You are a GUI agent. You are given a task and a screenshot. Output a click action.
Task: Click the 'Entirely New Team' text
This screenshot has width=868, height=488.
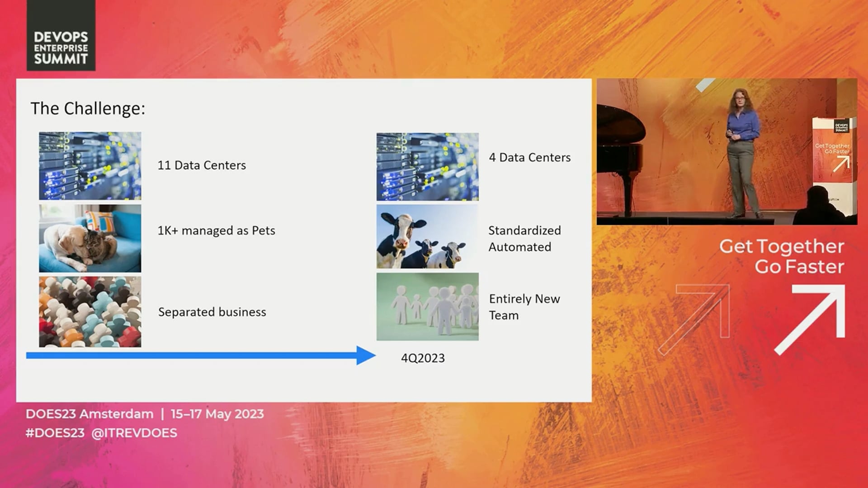(x=524, y=307)
